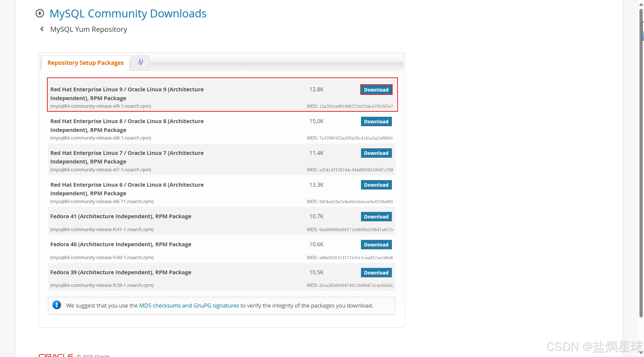
Task: Click the Fedora 41 (Architecture Independent) title
Action: (x=121, y=216)
